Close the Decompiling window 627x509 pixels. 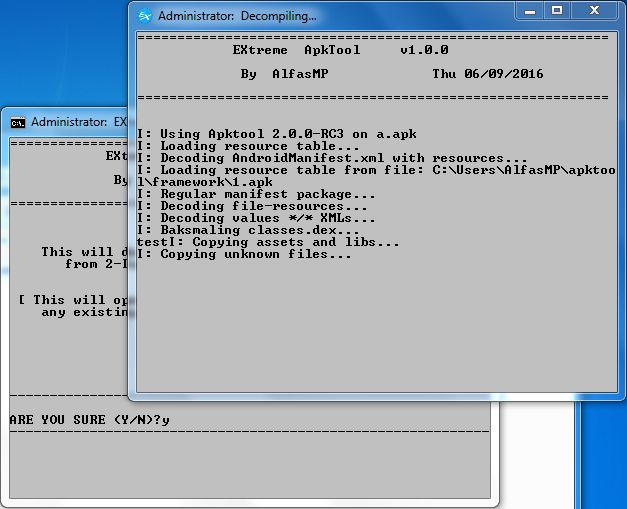pyautogui.click(x=594, y=11)
